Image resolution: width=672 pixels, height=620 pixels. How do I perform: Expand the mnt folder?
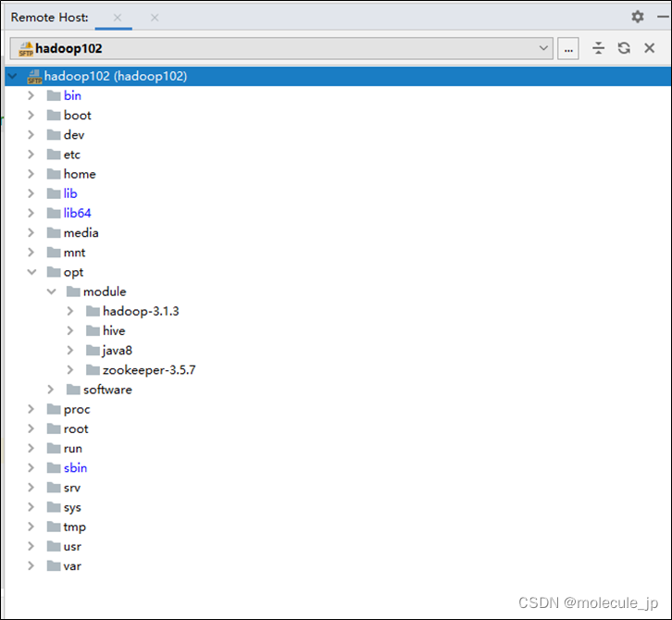tap(31, 253)
